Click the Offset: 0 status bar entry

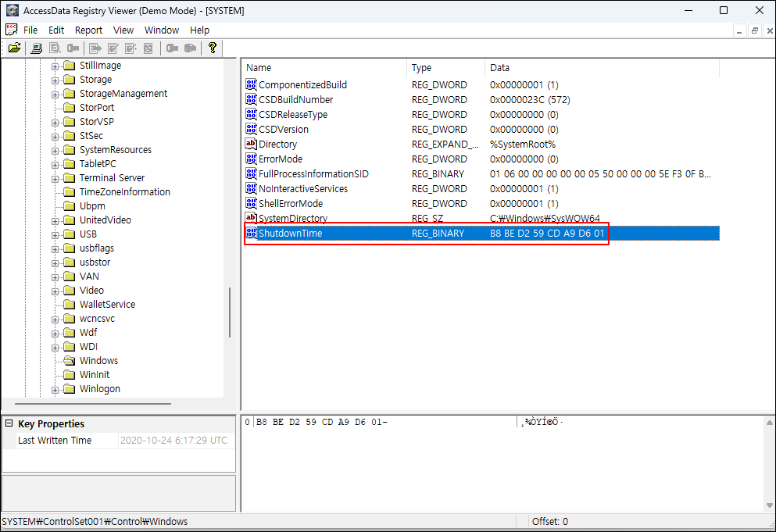[550, 522]
